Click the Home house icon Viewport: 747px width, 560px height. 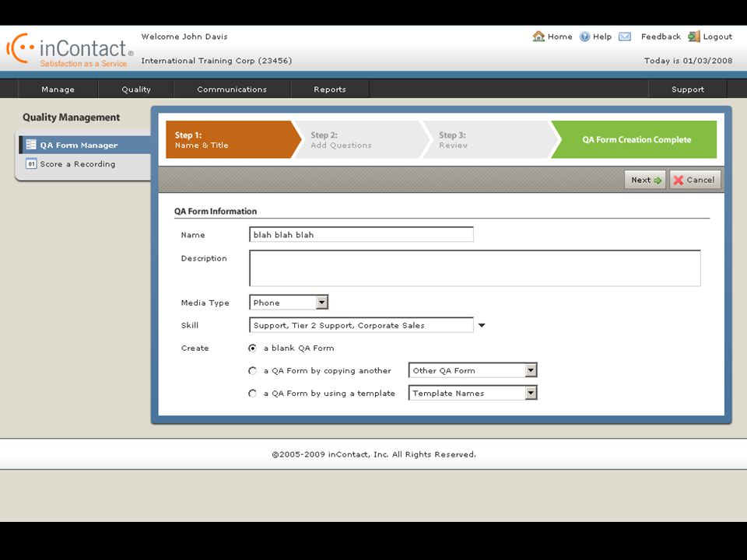point(538,37)
